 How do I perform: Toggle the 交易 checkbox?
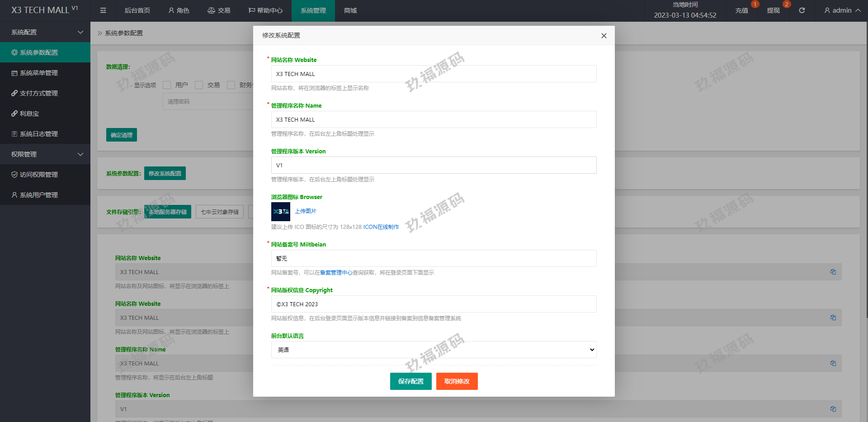[199, 85]
